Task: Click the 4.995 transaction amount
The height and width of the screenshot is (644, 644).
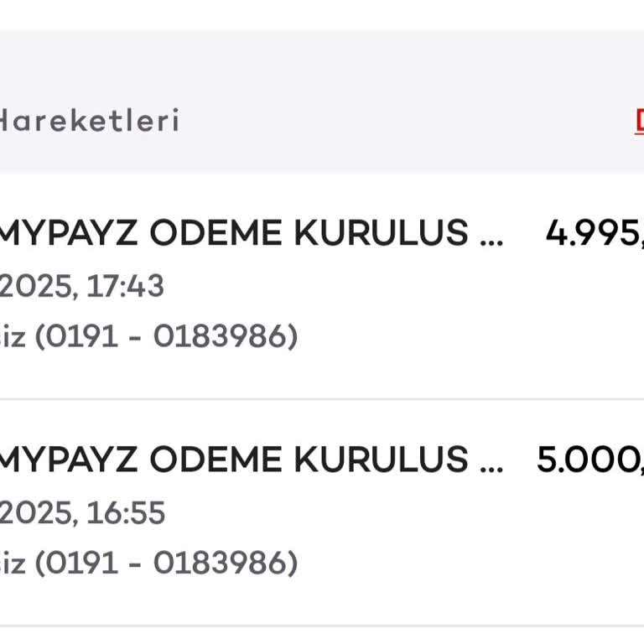Action: [594, 233]
